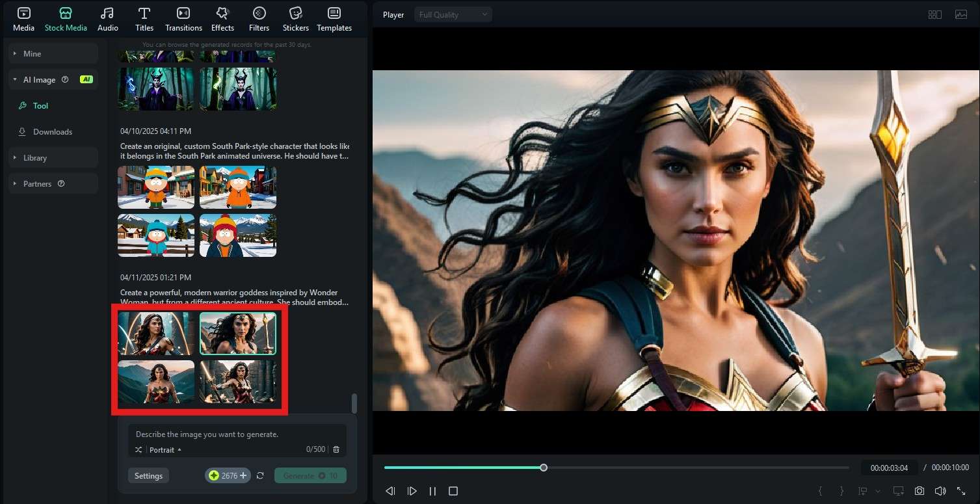The width and height of the screenshot is (980, 504).
Task: Open the Stickers tab
Action: tap(296, 20)
